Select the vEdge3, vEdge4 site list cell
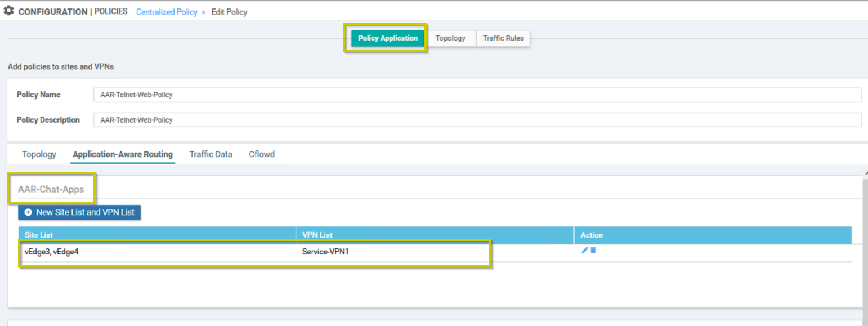Viewport: 868px width, 326px height. [x=157, y=252]
